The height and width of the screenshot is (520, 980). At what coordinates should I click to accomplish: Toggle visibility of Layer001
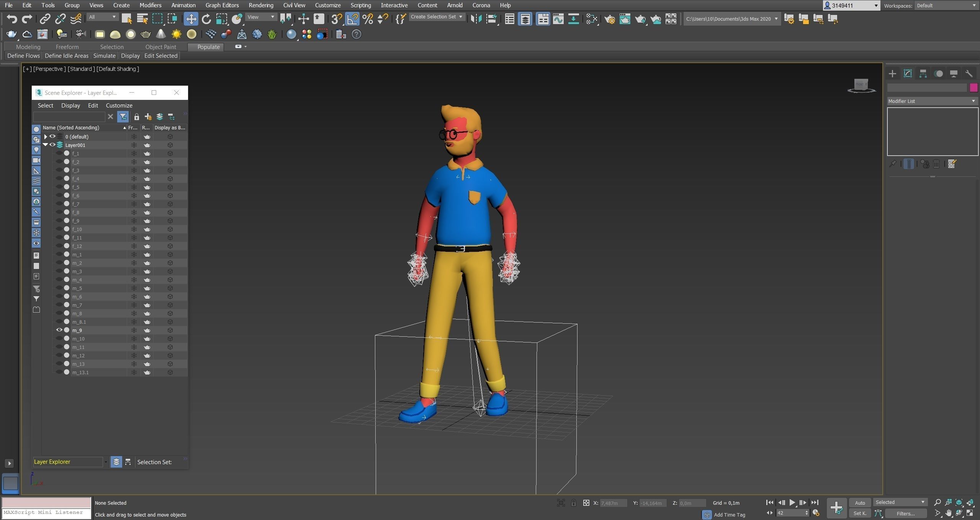[x=52, y=145]
